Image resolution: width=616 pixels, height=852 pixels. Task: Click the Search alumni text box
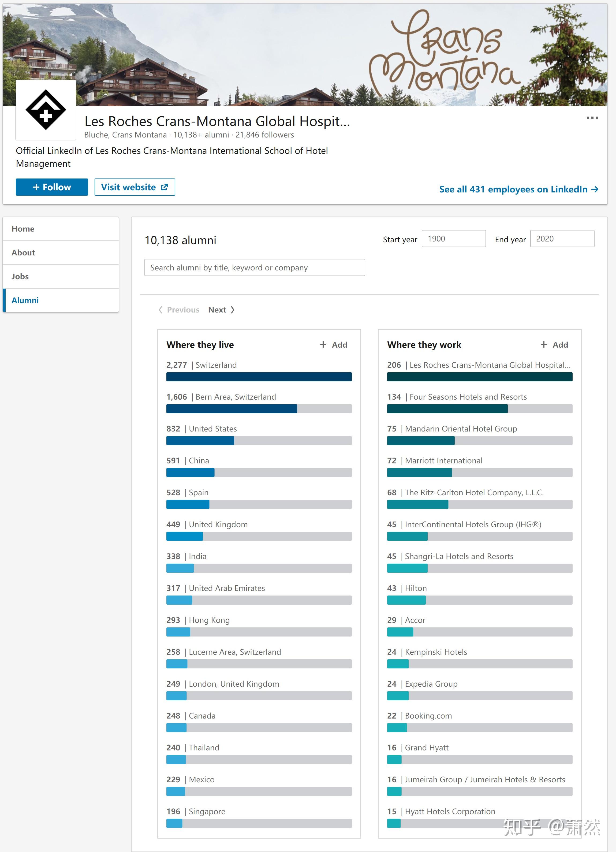255,267
